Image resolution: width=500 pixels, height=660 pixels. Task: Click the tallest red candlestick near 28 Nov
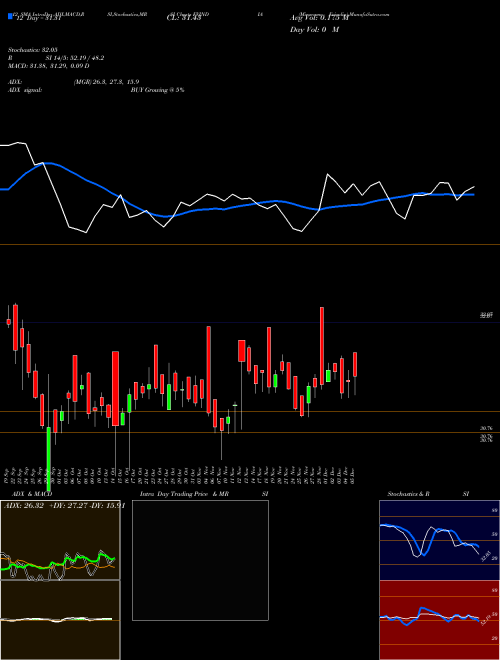(x=322, y=346)
